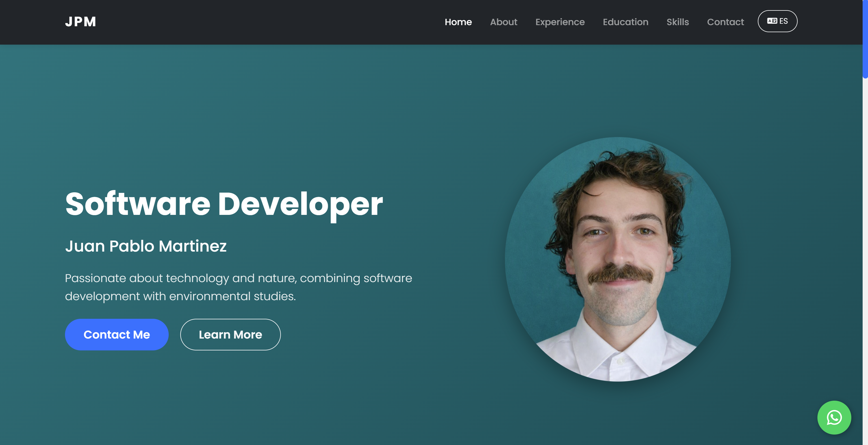Click the translate icon in the ES button
Screen dimensions: 868x445
(x=772, y=21)
